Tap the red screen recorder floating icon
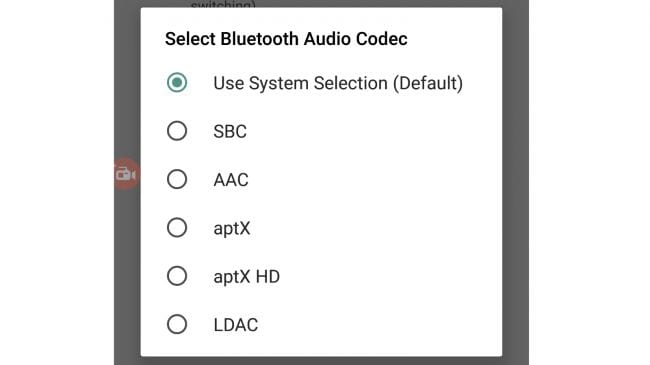Screen dimensions: 650x365 [126, 174]
